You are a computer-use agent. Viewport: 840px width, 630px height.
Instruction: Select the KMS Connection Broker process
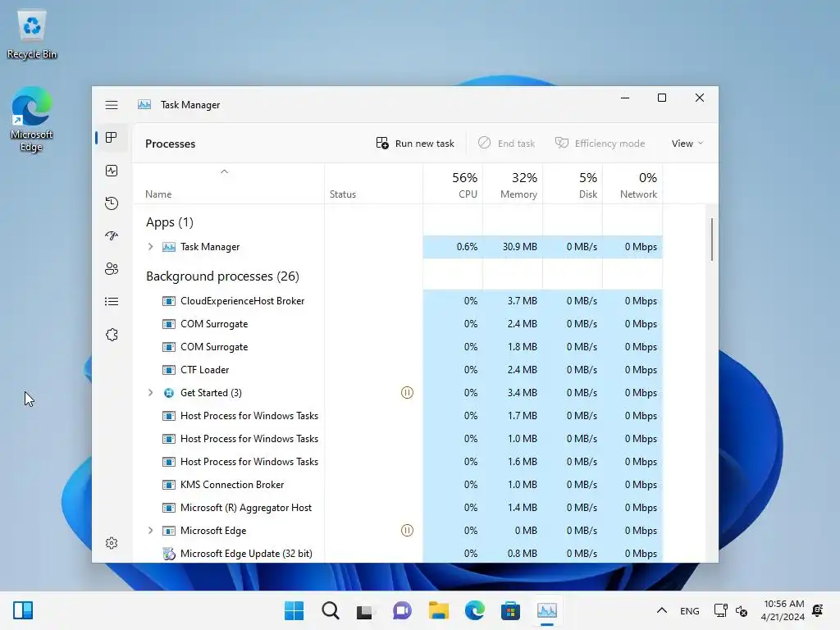pyautogui.click(x=398, y=484)
